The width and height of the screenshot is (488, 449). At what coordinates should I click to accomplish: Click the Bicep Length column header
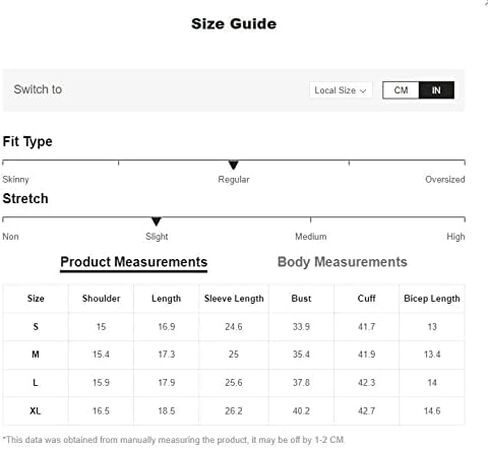(432, 298)
